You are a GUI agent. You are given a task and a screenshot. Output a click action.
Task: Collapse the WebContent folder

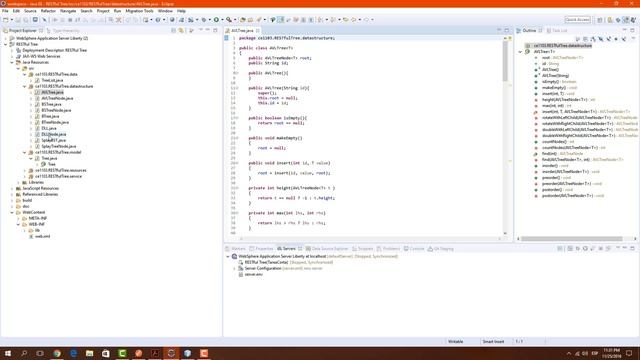12,212
